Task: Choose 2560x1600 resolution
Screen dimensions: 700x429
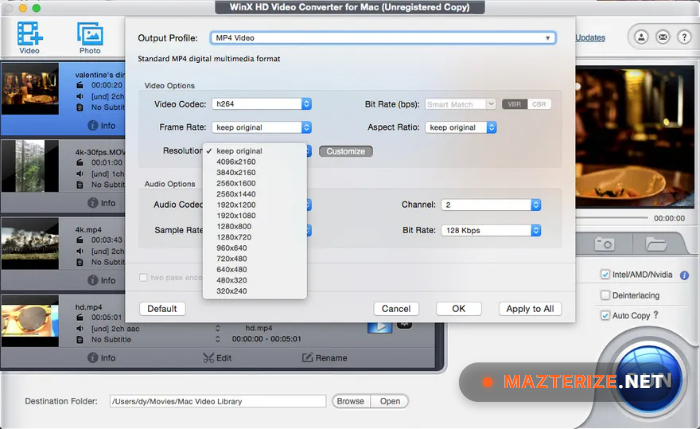Action: click(254, 183)
